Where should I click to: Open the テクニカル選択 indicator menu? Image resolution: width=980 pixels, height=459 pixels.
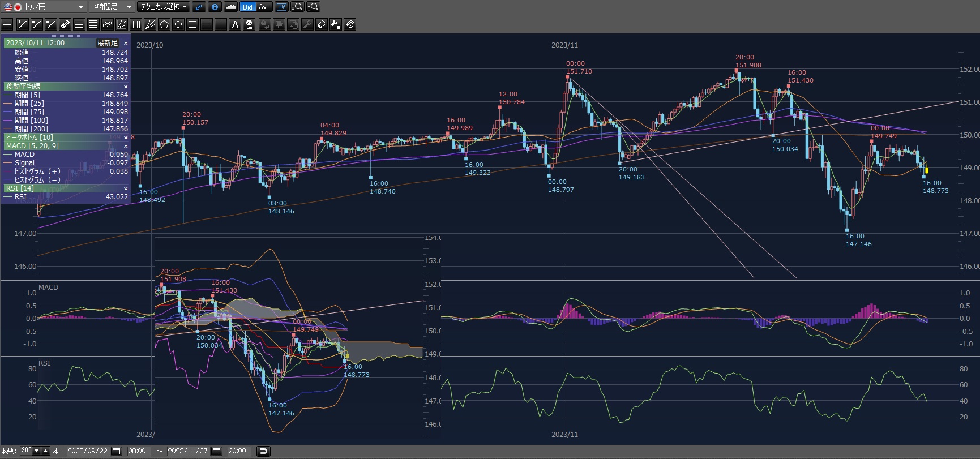point(164,7)
